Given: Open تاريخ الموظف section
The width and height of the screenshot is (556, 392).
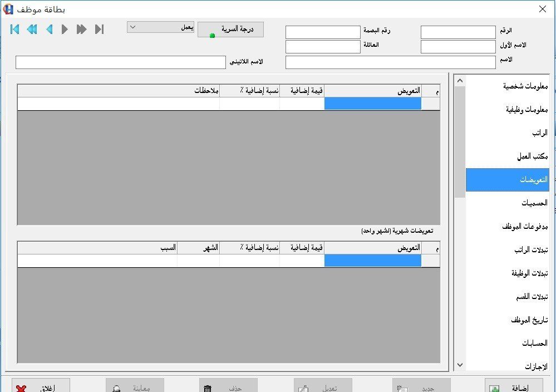Looking at the screenshot, I should pyautogui.click(x=508, y=320).
